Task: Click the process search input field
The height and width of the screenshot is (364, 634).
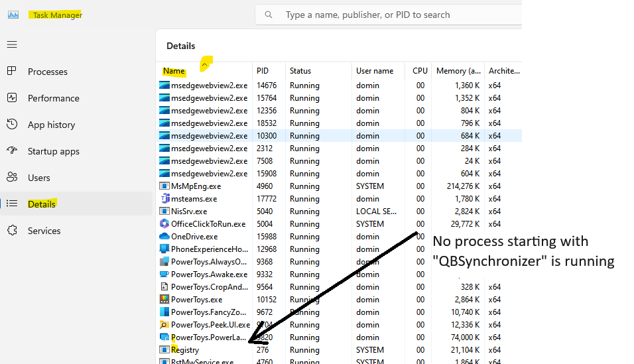Action: (388, 15)
